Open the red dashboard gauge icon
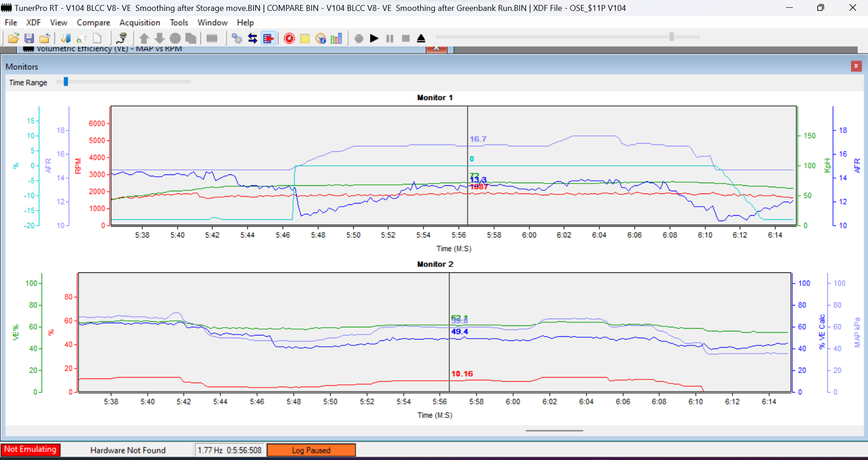 [289, 39]
